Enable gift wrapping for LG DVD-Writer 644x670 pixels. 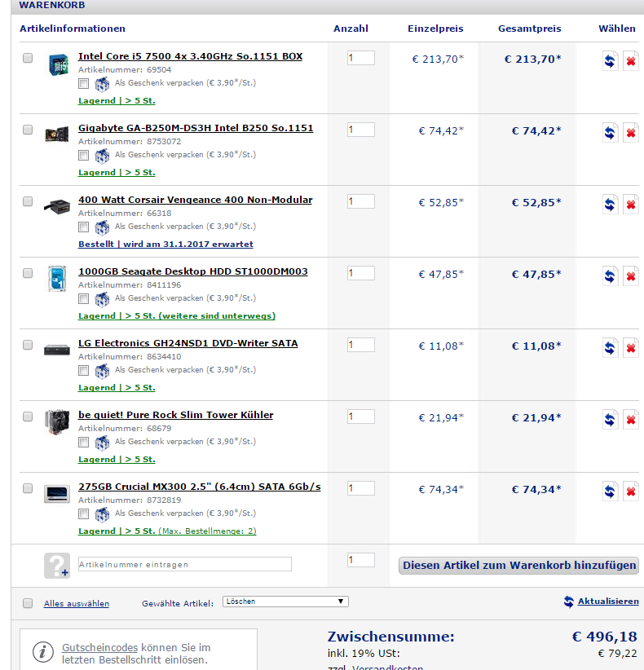pos(84,371)
